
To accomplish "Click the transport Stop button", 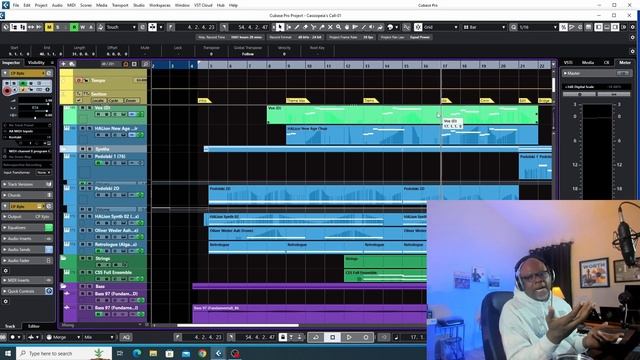I will pyautogui.click(x=333, y=337).
